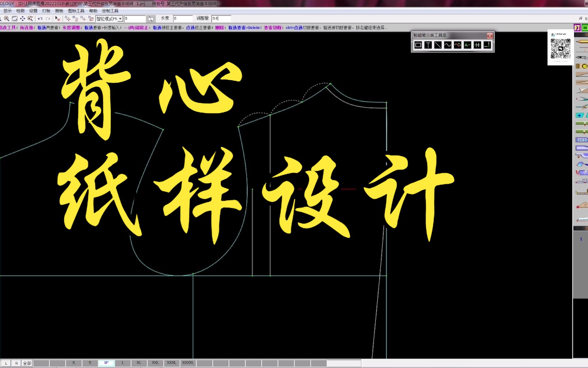The height and width of the screenshot is (368, 588).
Task: Click the tape measure tool in right sidebar
Action: [582, 193]
